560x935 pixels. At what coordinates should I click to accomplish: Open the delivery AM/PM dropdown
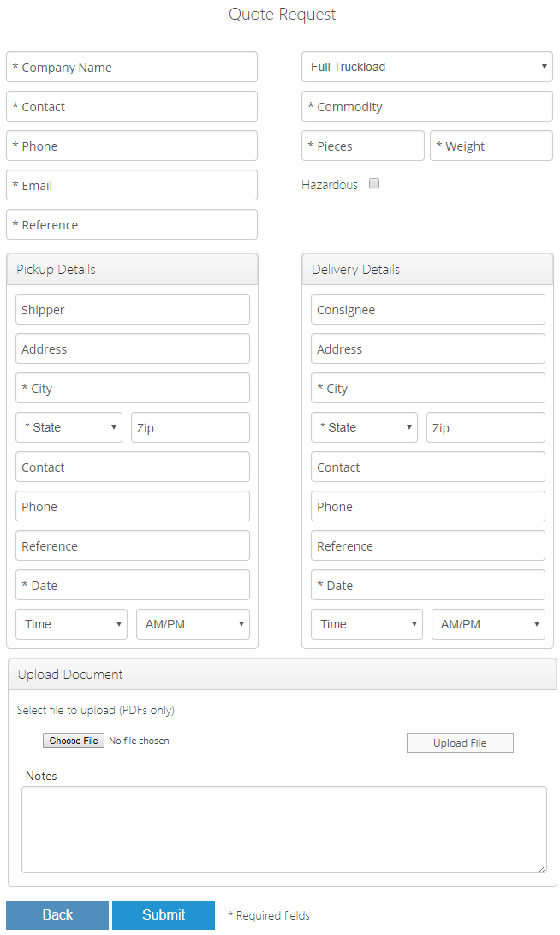(x=488, y=624)
